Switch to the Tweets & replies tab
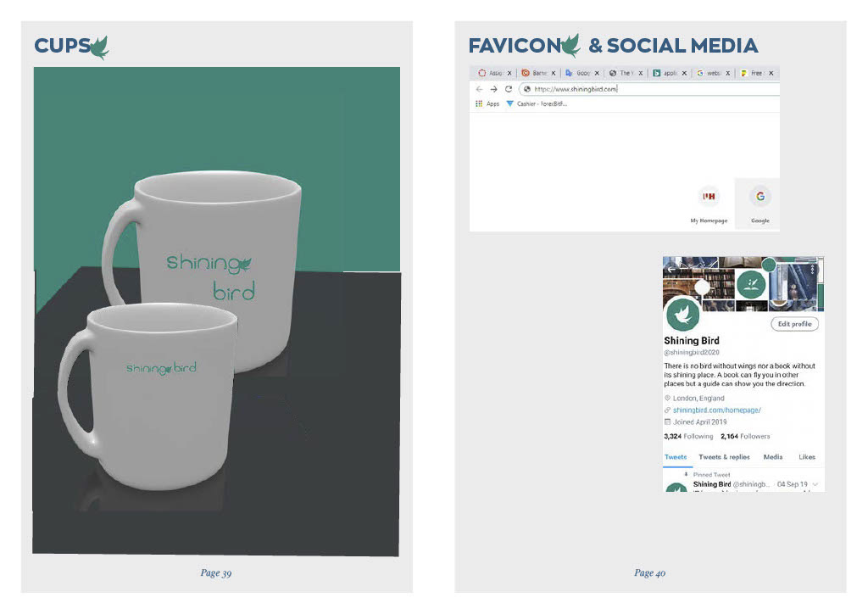This screenshot has height=614, width=868. (724, 457)
